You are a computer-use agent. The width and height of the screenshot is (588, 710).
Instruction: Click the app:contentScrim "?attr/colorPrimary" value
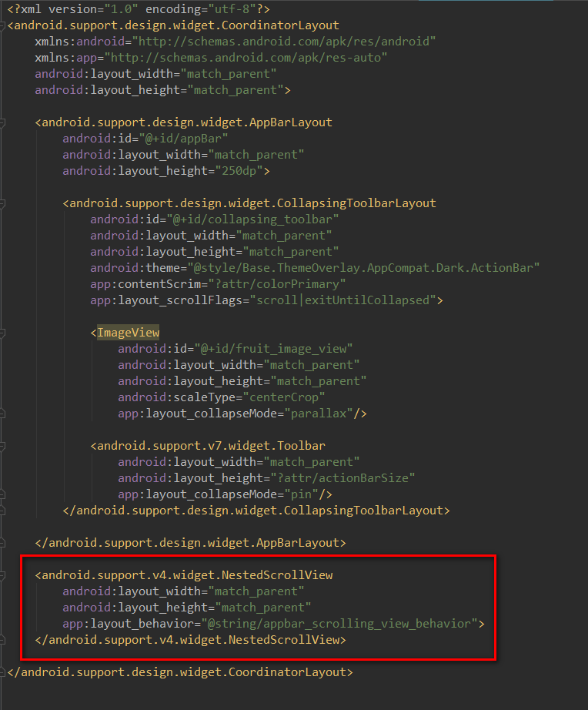tap(276, 284)
